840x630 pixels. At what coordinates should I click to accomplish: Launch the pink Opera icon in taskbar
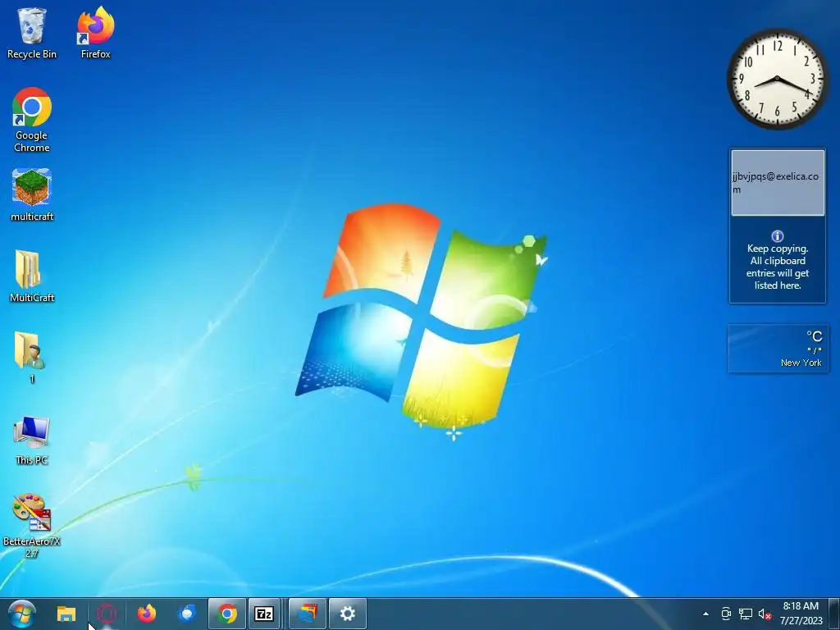106,614
